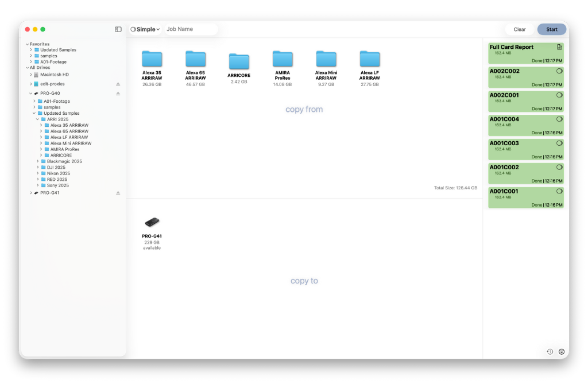Toggle the sidebar panel icon
588x392 pixels.
click(118, 29)
